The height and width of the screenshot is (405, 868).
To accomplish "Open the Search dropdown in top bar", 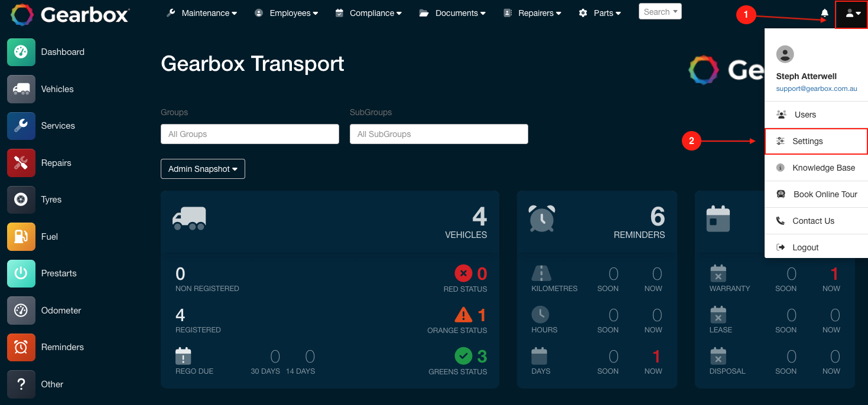I will pos(660,12).
